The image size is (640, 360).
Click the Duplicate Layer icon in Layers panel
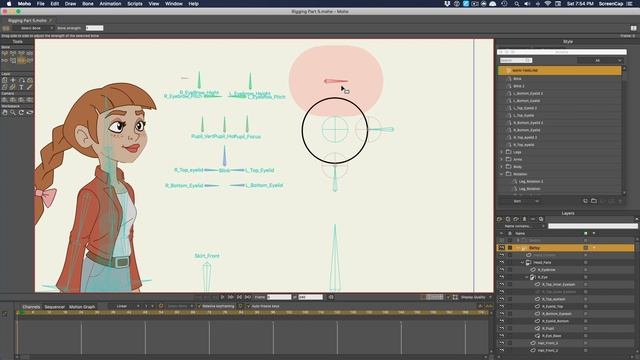(x=508, y=219)
